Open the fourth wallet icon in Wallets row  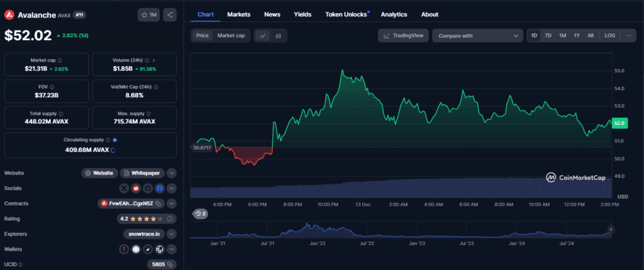tap(159, 249)
